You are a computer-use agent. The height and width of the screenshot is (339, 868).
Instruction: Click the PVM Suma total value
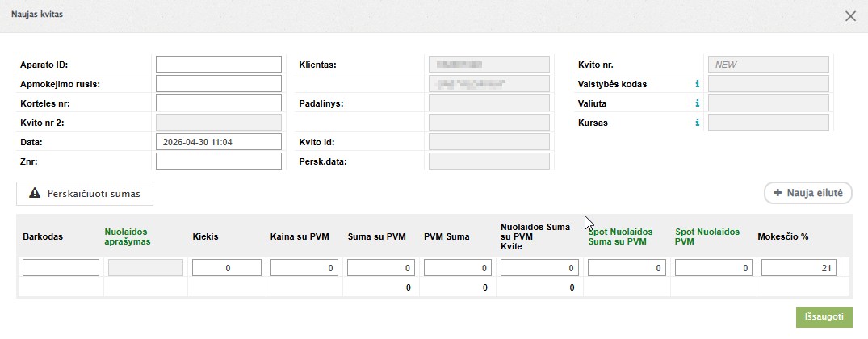click(485, 287)
